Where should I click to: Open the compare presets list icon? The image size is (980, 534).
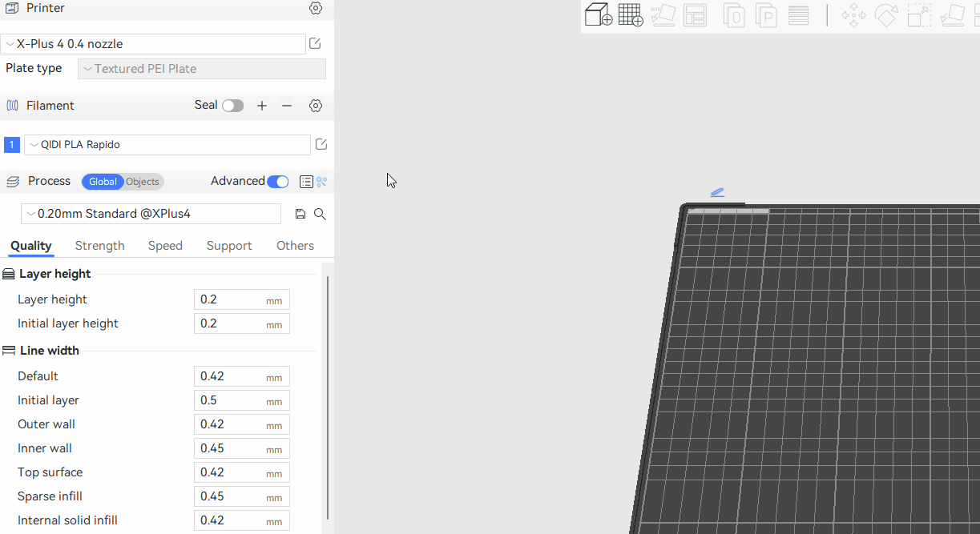pyautogui.click(x=306, y=182)
